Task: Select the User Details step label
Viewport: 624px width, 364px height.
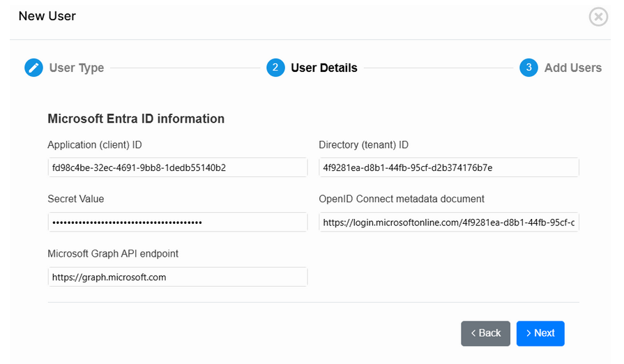Action: pyautogui.click(x=324, y=68)
